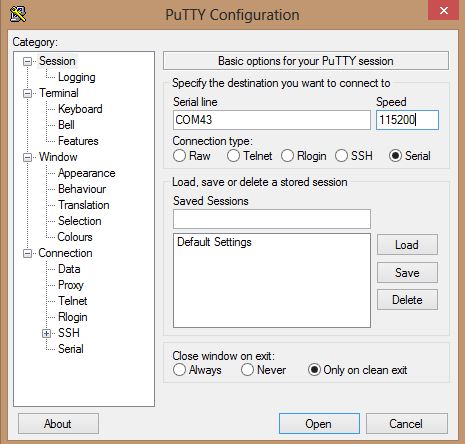
Task: Open the Proxy settings category
Action: click(x=71, y=285)
